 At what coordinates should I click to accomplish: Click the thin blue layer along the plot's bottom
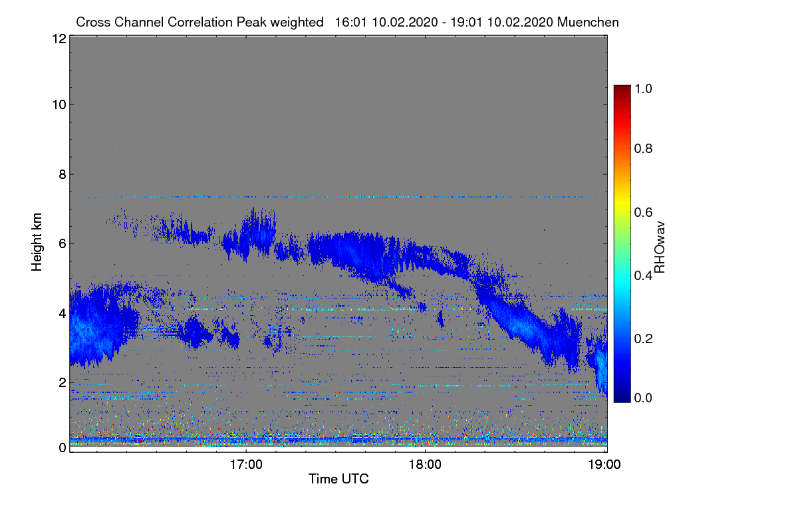338,440
